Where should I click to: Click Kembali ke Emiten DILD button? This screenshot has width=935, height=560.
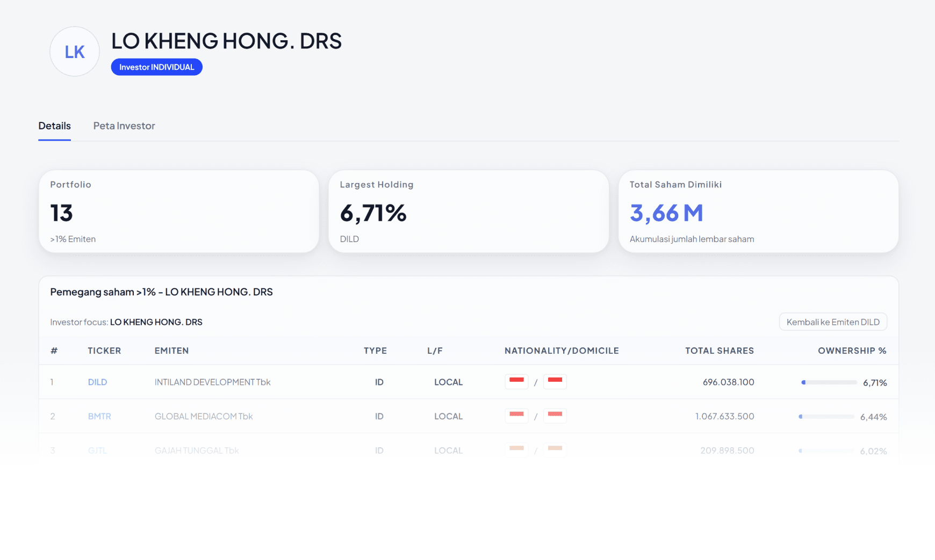pyautogui.click(x=833, y=322)
